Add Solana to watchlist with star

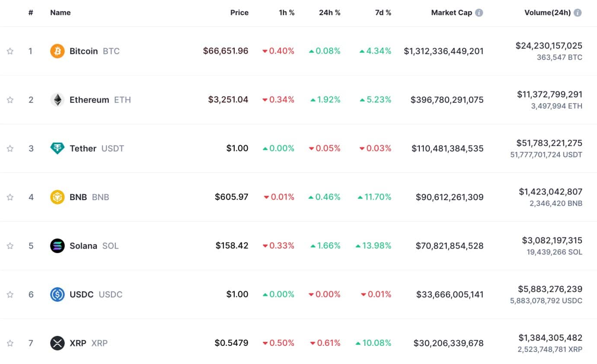pyautogui.click(x=10, y=246)
